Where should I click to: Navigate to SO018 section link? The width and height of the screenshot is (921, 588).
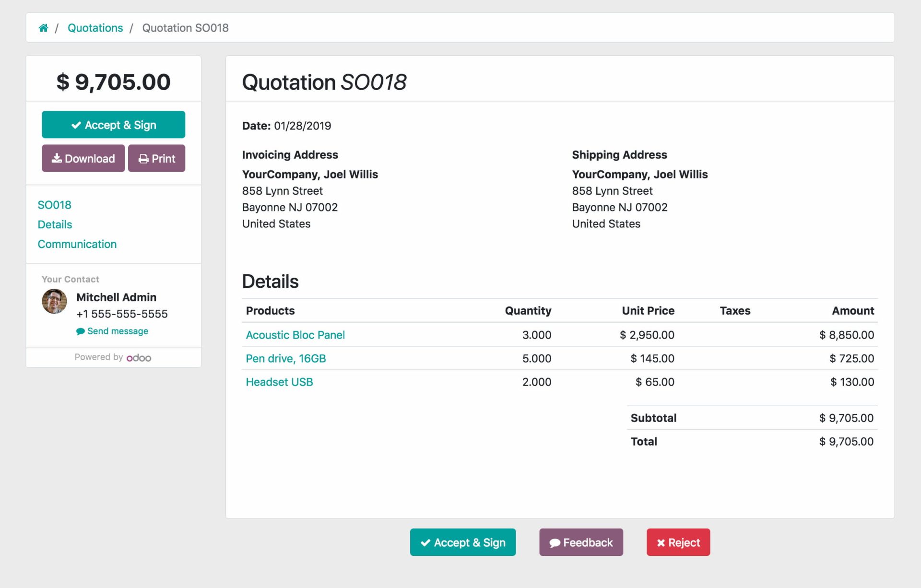(x=54, y=205)
